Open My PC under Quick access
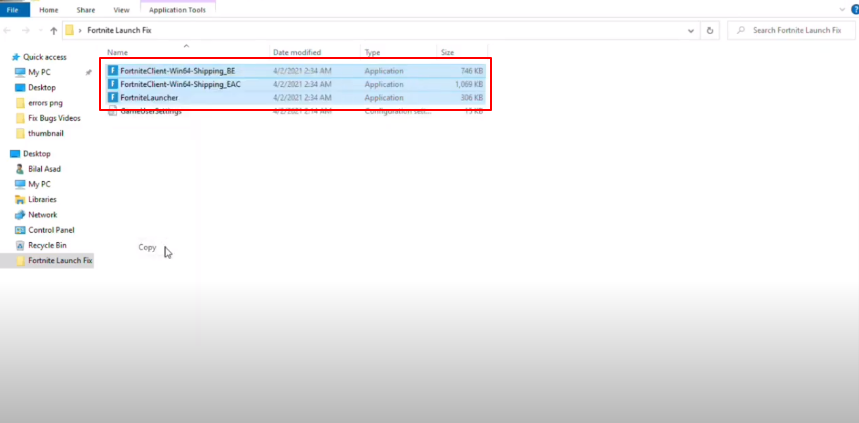Viewport: 859px width, 423px height. tap(39, 72)
